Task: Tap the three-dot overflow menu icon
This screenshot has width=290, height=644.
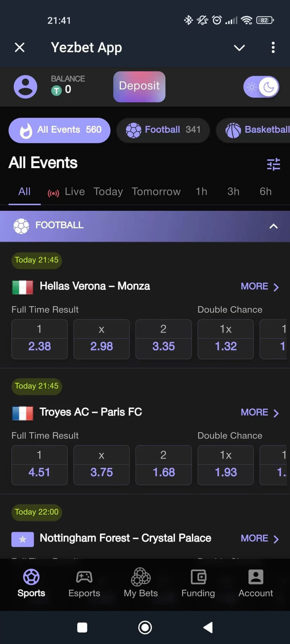Action: pyautogui.click(x=273, y=48)
